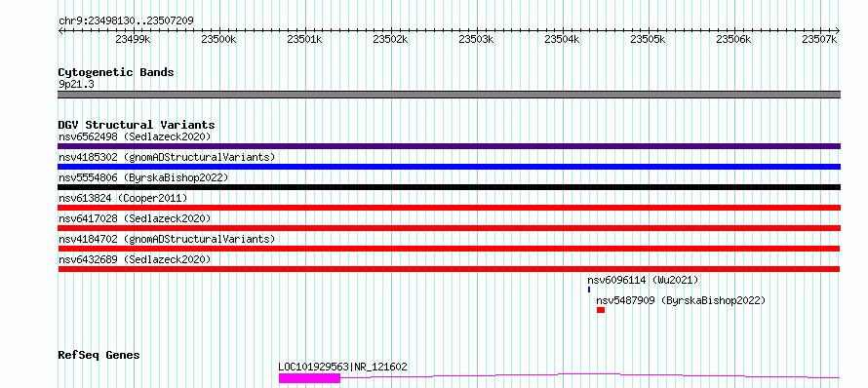Click the 23504k ruler position
The height and width of the screenshot is (388, 868).
coord(562,39)
